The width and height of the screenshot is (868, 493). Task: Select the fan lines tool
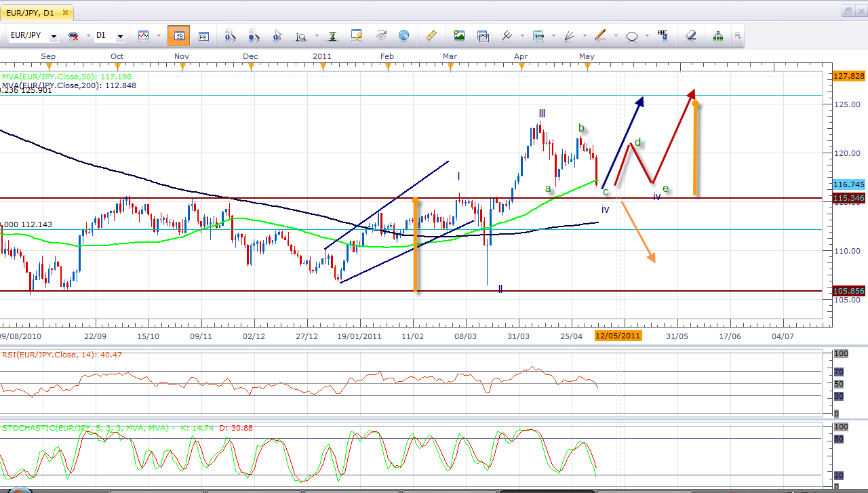(x=570, y=36)
